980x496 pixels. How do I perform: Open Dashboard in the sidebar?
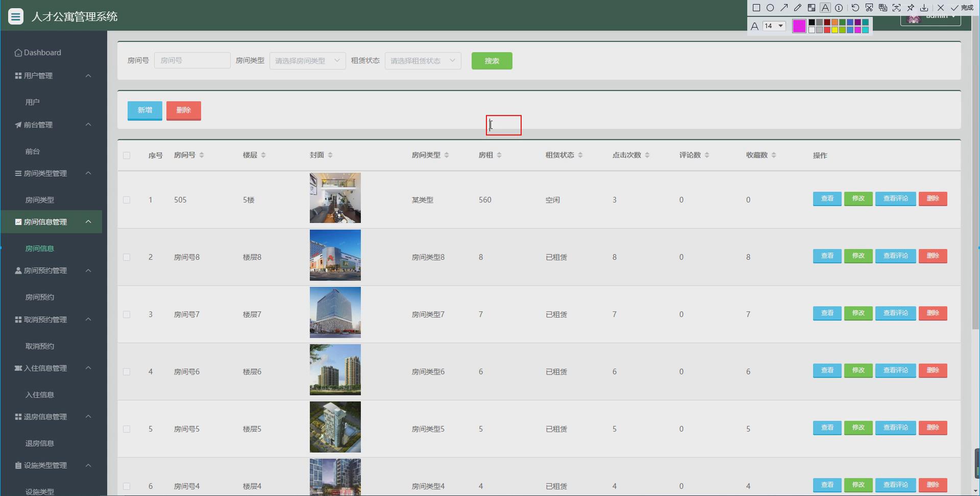click(38, 53)
